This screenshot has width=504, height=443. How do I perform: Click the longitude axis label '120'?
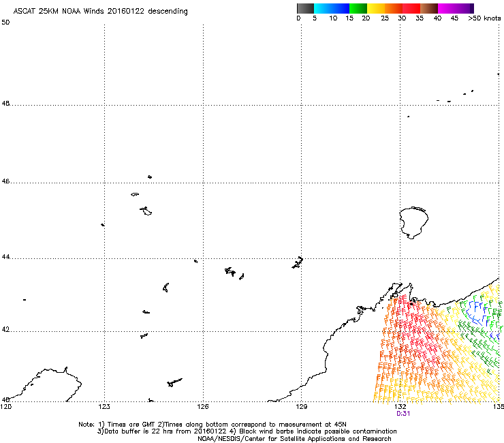pyautogui.click(x=5, y=407)
